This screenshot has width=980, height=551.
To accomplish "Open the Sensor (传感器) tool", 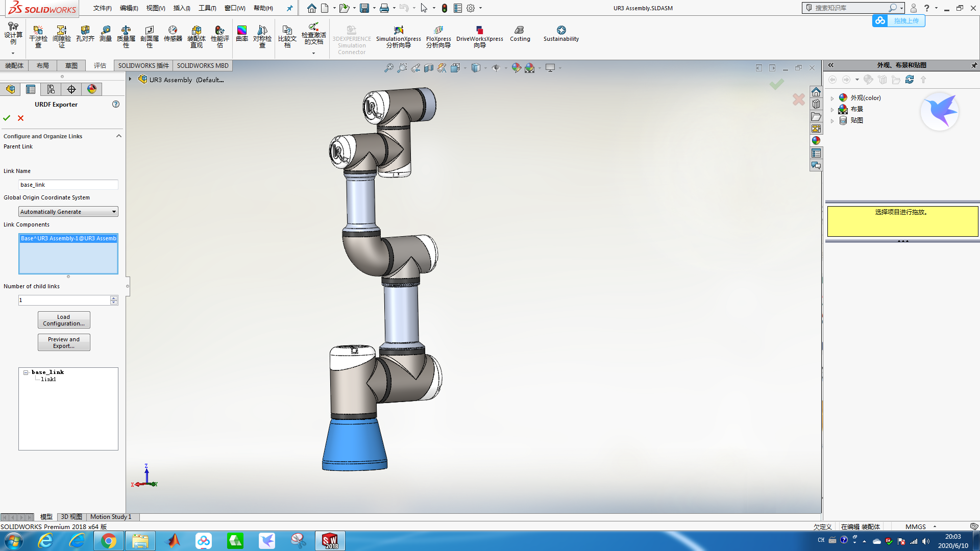I will pyautogui.click(x=173, y=34).
